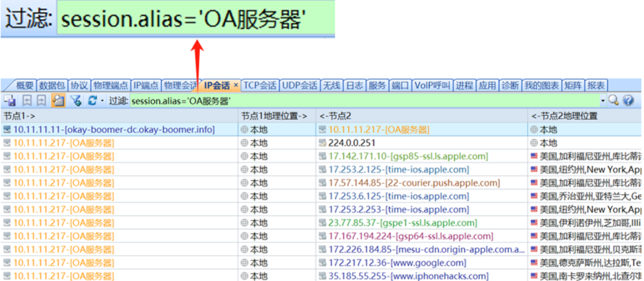Image resolution: width=644 pixels, height=281 pixels.
Task: Select 172.217.12.36-[www.google.com] entry
Action: (x=397, y=263)
